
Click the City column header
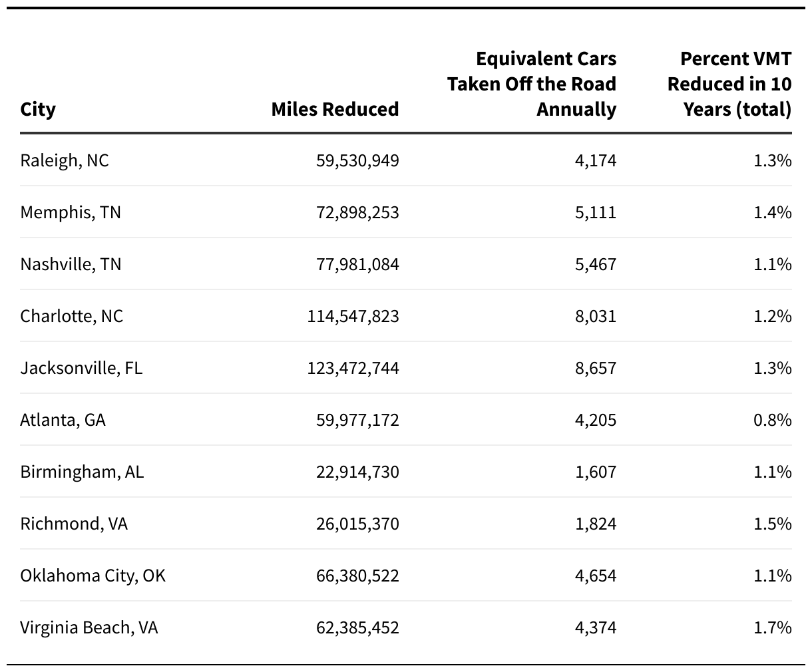point(38,109)
